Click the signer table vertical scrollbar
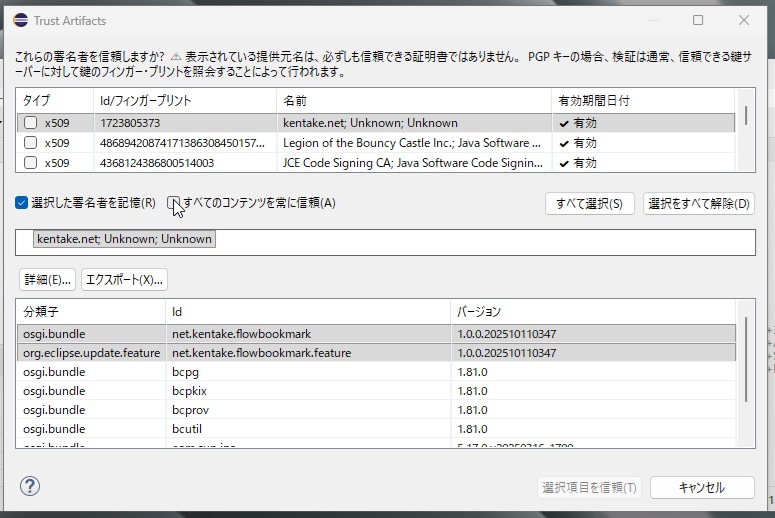The image size is (775, 518). click(746, 115)
